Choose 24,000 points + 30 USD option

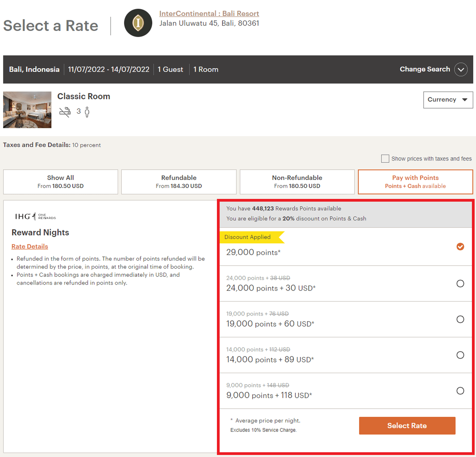[x=460, y=284]
